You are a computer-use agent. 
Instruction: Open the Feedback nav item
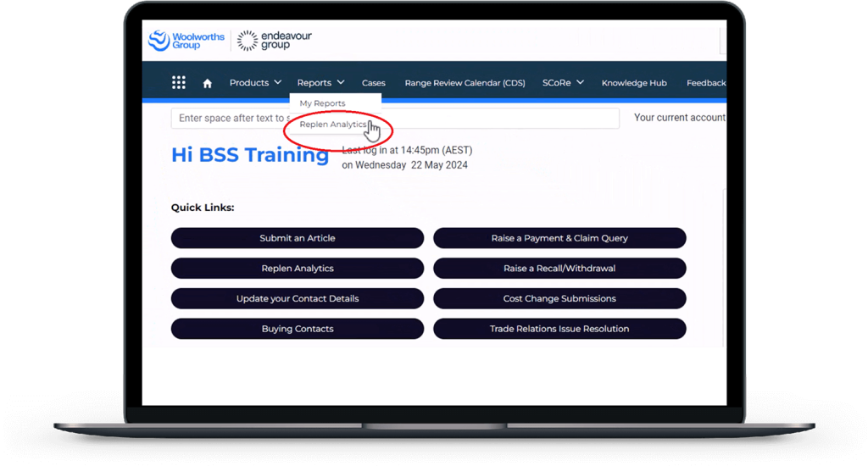point(705,83)
